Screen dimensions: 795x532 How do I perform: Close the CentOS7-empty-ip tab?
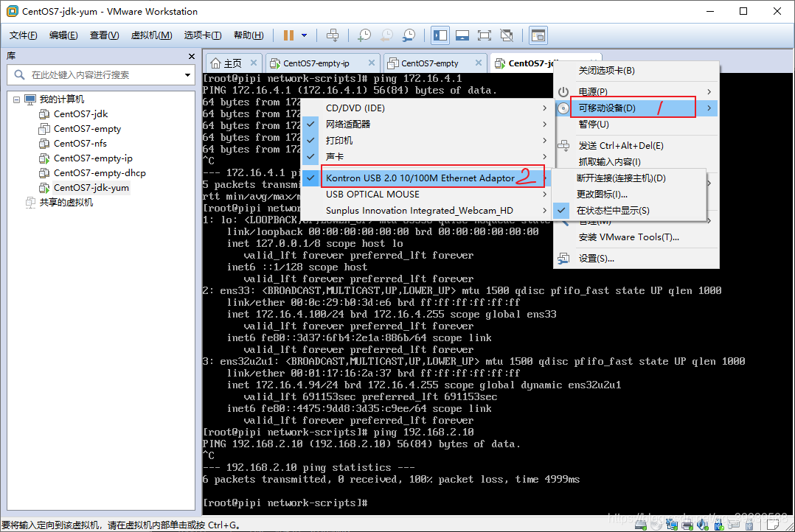[x=372, y=63]
